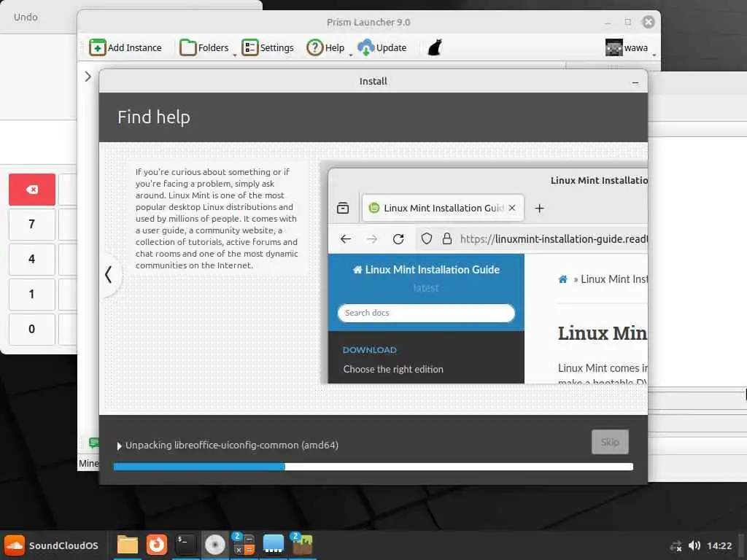
Task: Click the calculator 7 key
Action: pyautogui.click(x=32, y=225)
